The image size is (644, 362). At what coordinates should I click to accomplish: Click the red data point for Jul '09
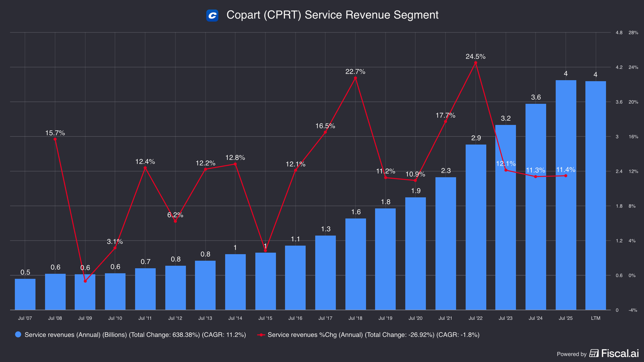pyautogui.click(x=85, y=281)
